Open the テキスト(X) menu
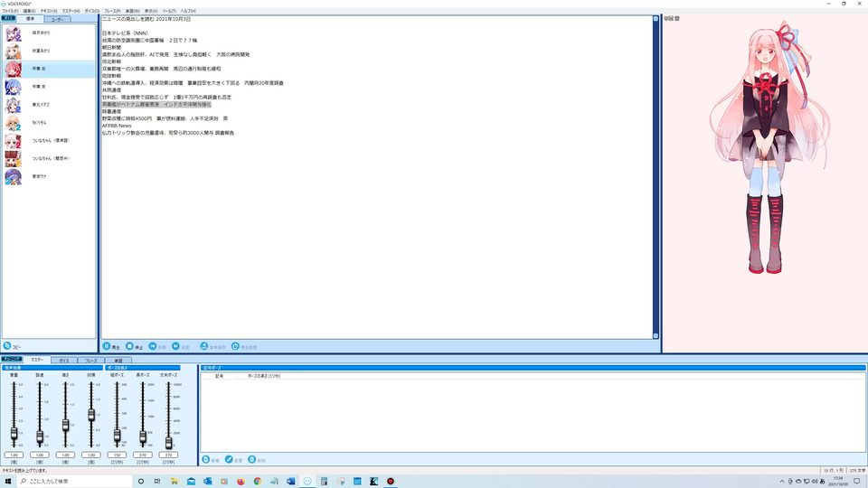 tap(49, 11)
